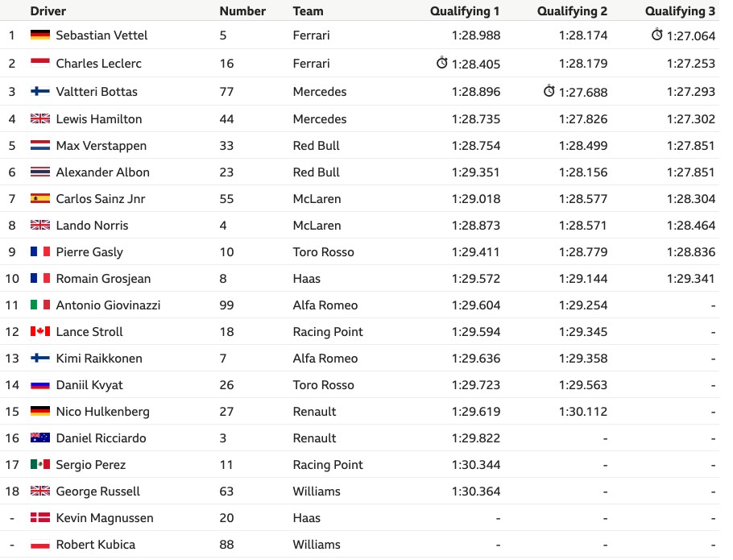Screen dimensions: 733x560
Task: Click the stopwatch icon beside Vettel's 1:27.064
Action: pos(656,34)
